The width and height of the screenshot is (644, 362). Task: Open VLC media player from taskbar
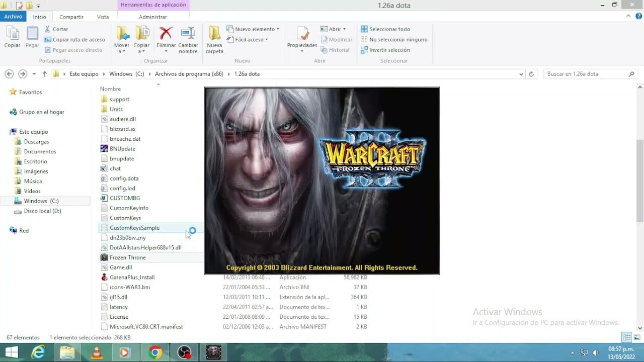(x=96, y=352)
